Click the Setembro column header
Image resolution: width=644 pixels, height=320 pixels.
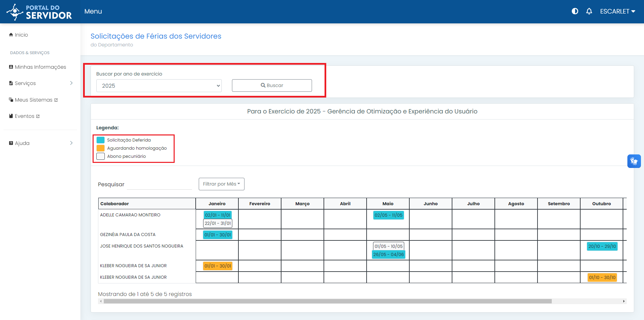559,204
